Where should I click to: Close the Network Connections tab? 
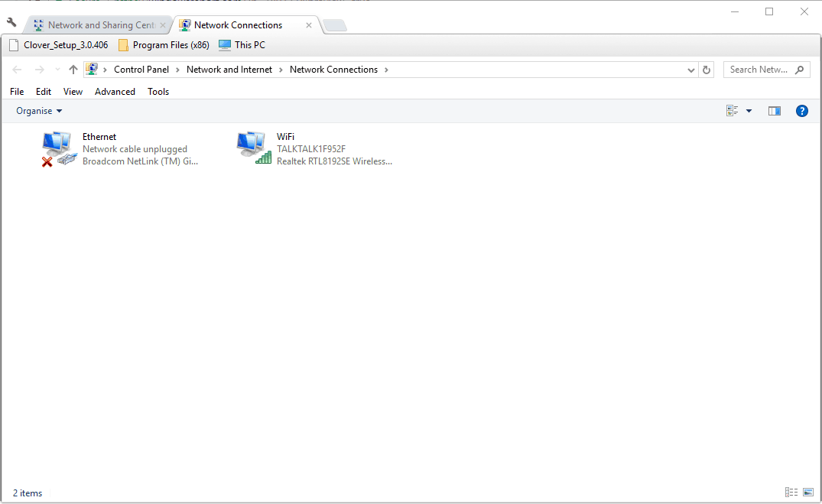(x=309, y=25)
